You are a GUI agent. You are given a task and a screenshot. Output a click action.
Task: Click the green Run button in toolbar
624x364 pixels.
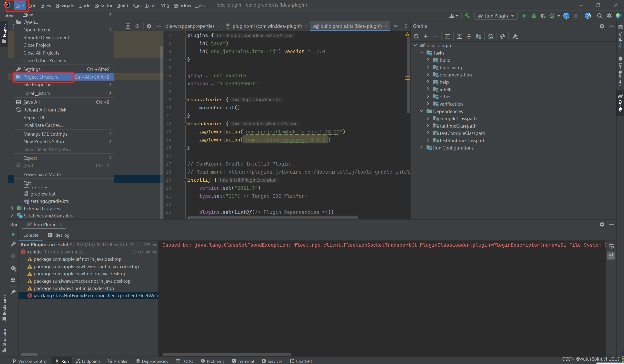pos(524,16)
